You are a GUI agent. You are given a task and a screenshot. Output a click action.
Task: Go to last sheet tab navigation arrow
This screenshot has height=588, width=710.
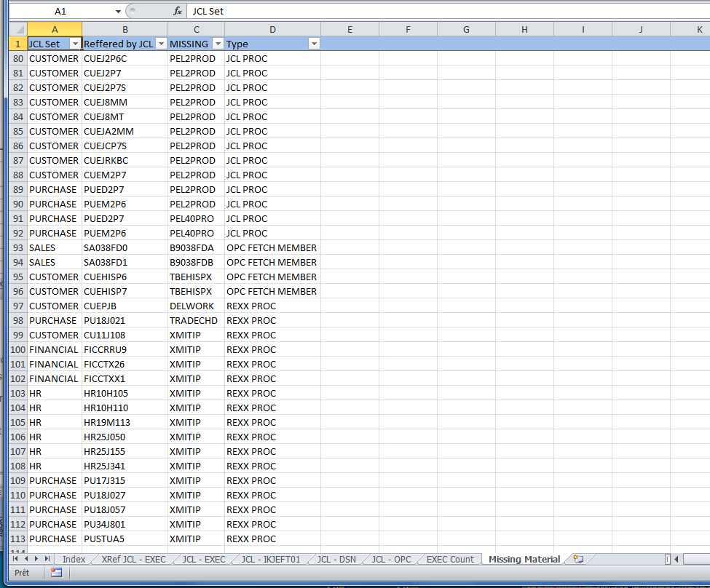pos(47,559)
